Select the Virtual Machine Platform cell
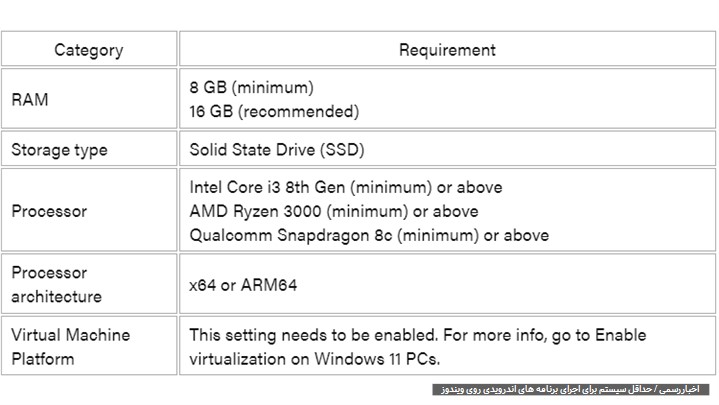 89,346
